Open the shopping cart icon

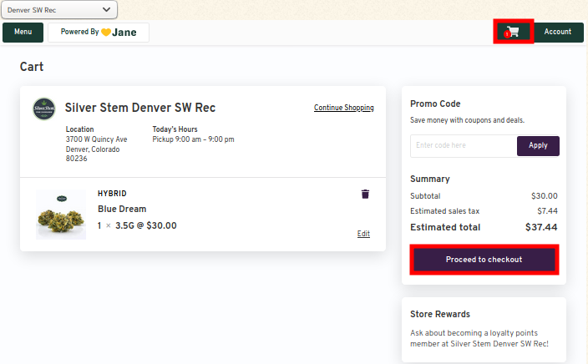pos(514,32)
